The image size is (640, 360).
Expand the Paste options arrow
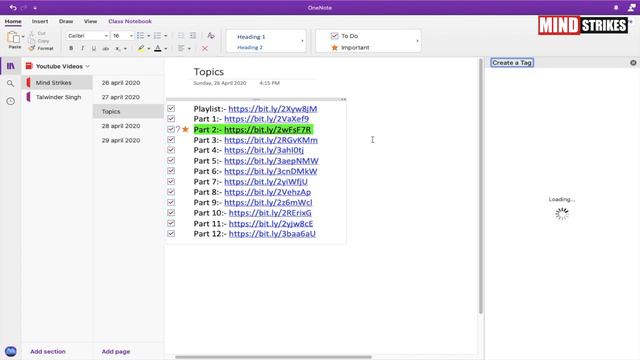[x=23, y=37]
